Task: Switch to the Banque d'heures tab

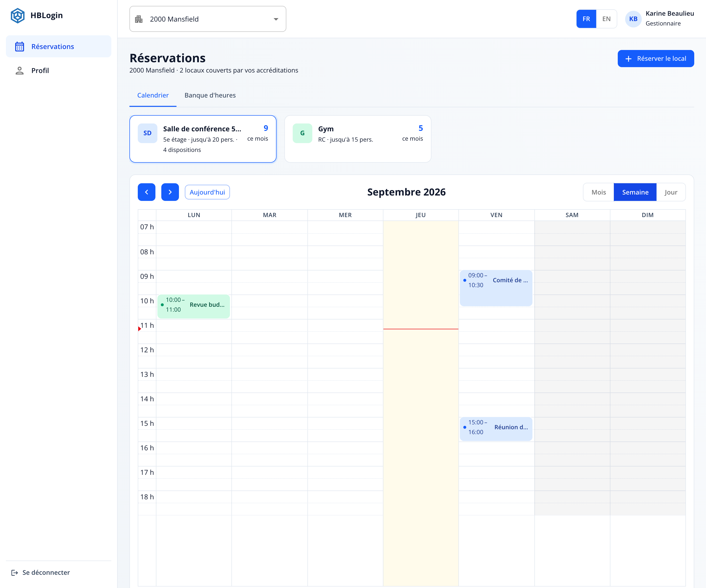Action: pyautogui.click(x=210, y=95)
